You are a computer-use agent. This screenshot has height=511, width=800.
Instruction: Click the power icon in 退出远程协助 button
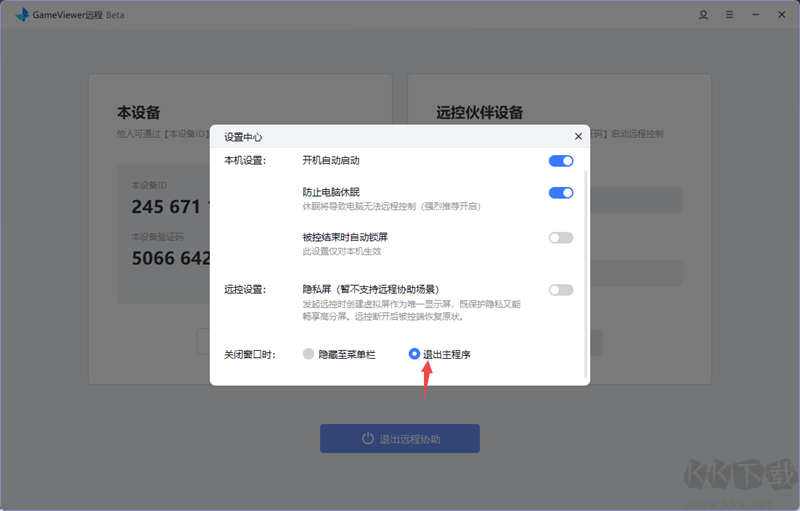[x=368, y=439]
